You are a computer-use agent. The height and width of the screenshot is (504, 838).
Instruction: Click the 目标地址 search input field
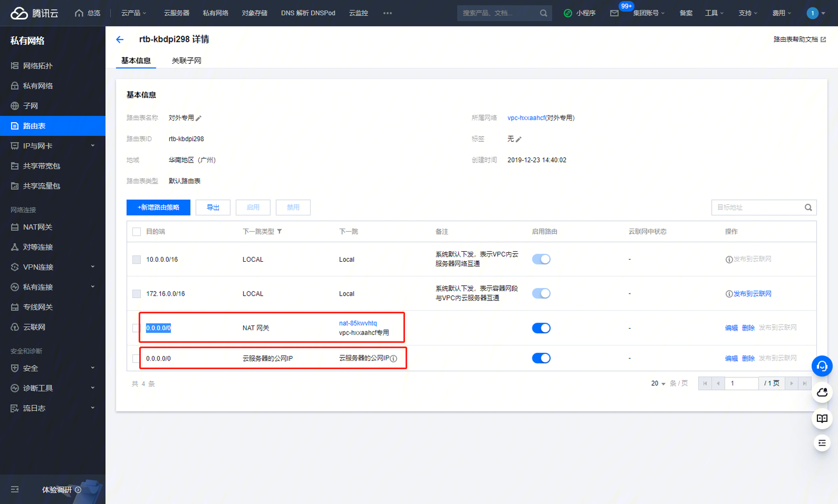[x=756, y=208]
